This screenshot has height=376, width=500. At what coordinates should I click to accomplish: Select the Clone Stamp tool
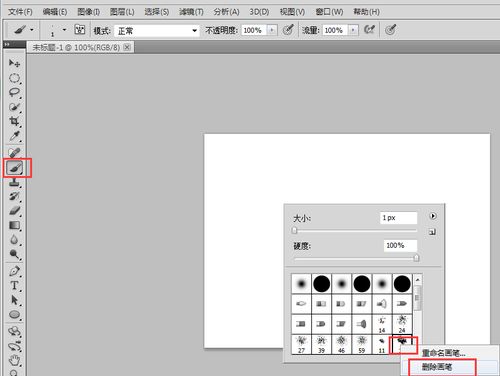(x=14, y=182)
